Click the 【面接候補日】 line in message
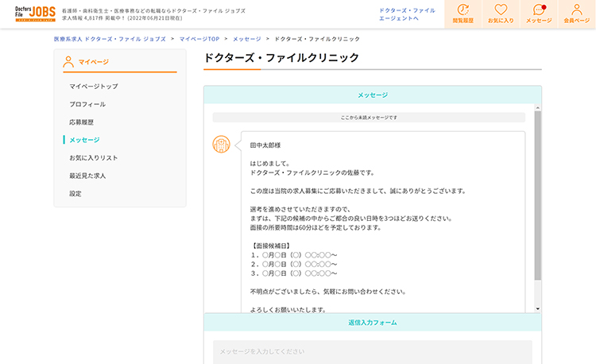Viewport: 596px width, 364px height. tap(271, 246)
